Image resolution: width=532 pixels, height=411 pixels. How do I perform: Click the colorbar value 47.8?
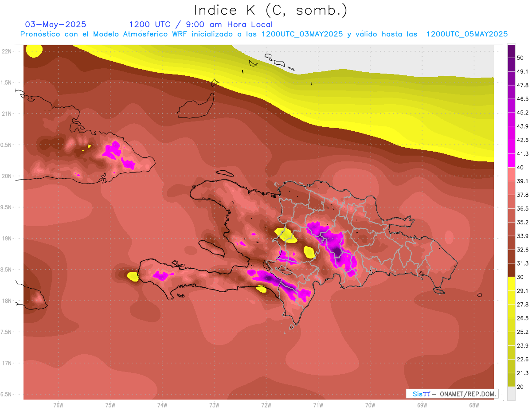(522, 85)
